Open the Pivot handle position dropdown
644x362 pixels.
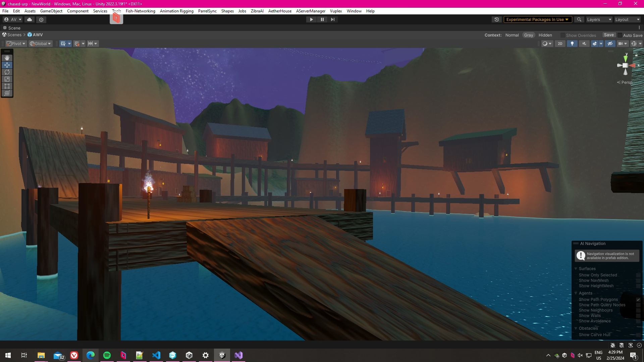coord(16,44)
